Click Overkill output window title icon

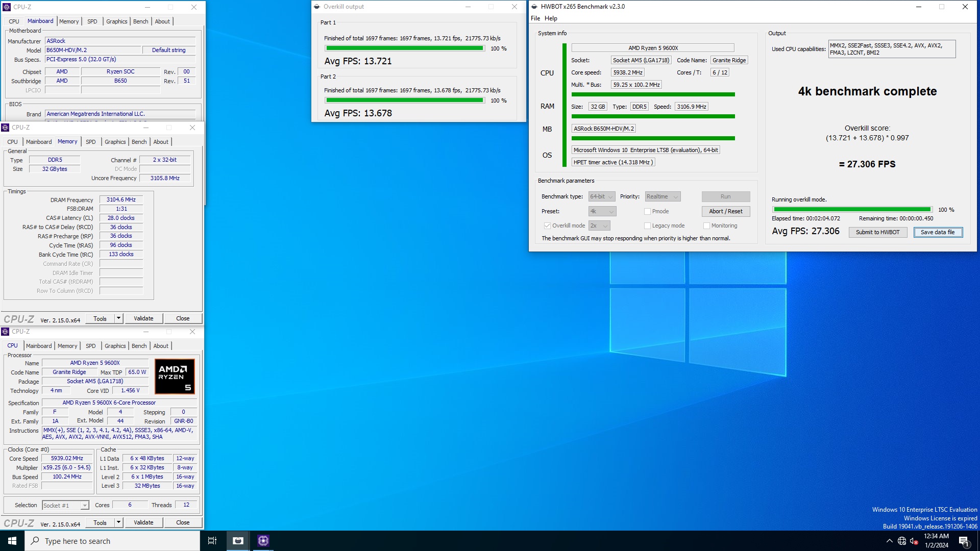(317, 7)
